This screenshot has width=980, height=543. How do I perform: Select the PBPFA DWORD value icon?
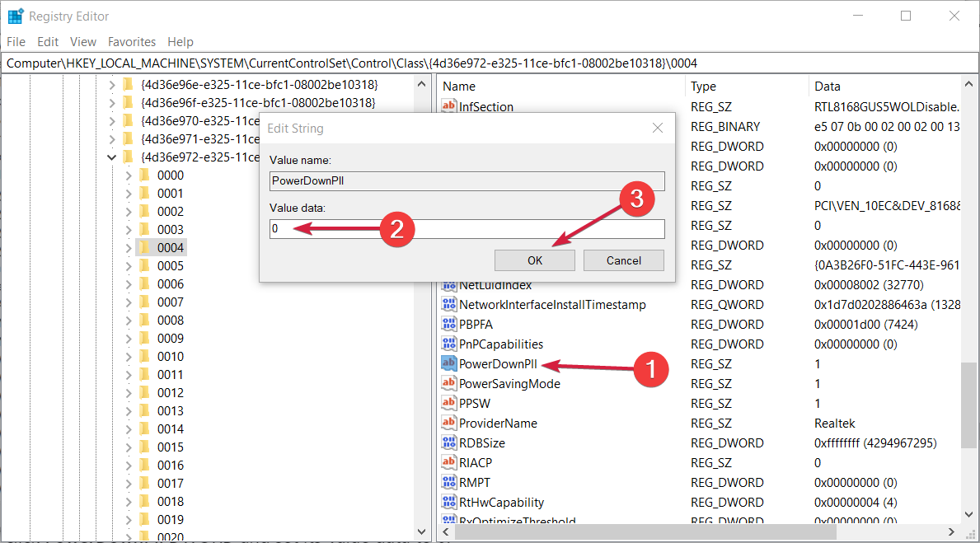[449, 324]
